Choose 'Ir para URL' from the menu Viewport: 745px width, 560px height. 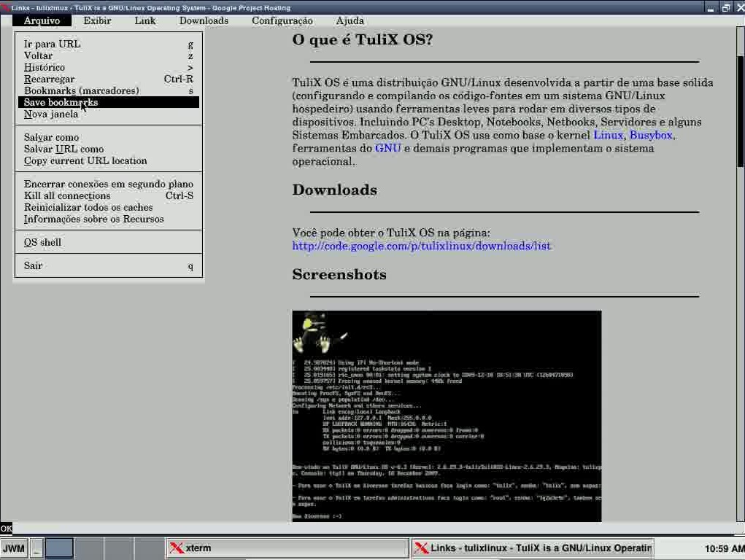(108, 44)
